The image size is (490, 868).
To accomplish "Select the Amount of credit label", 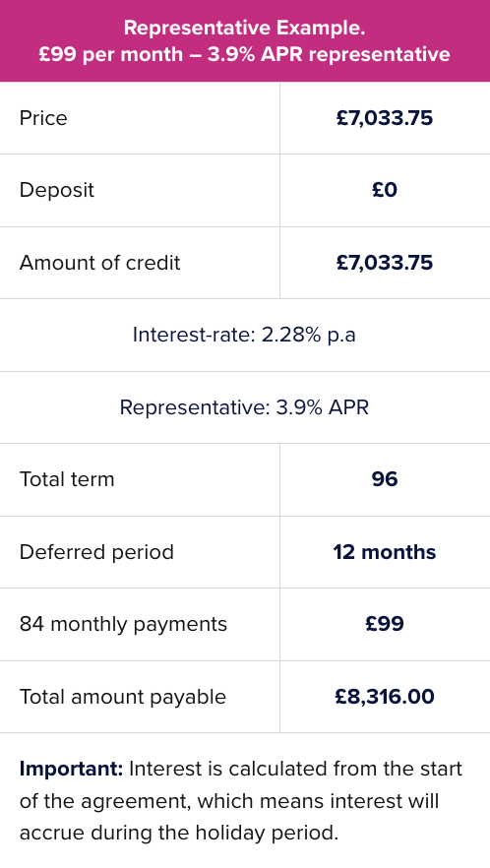I will point(99,263).
